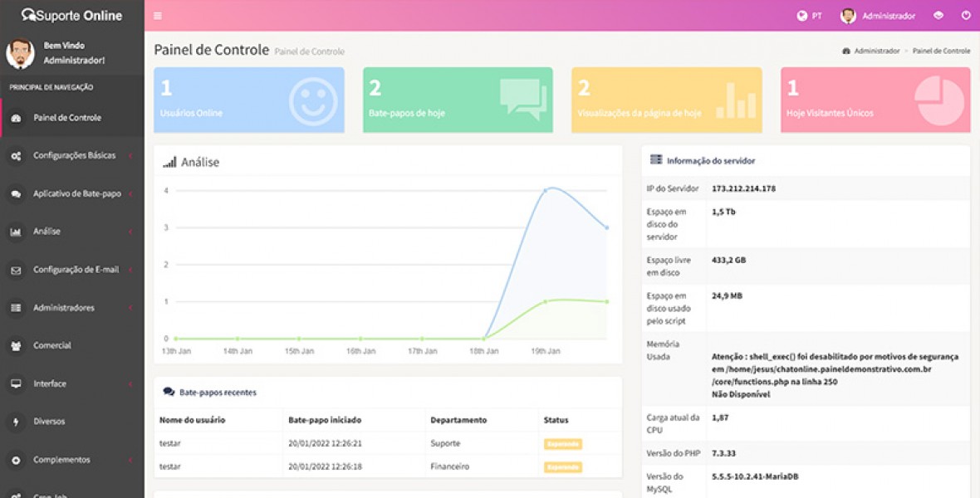Click the power logout icon
980x498 pixels.
(966, 16)
